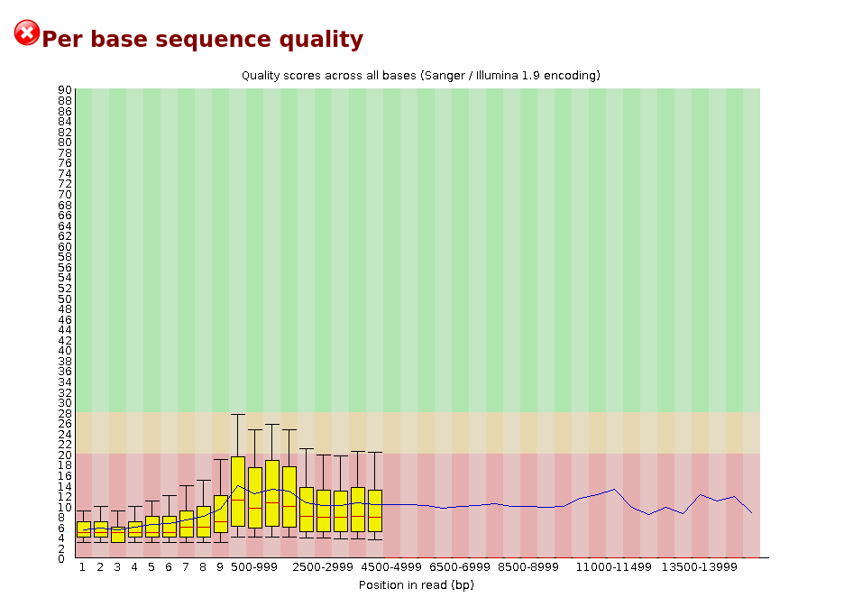Click the y-axis value 28

click(x=65, y=414)
